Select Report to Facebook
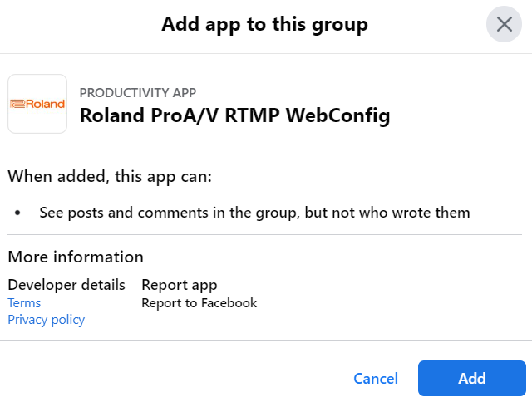532x407 pixels. click(199, 303)
